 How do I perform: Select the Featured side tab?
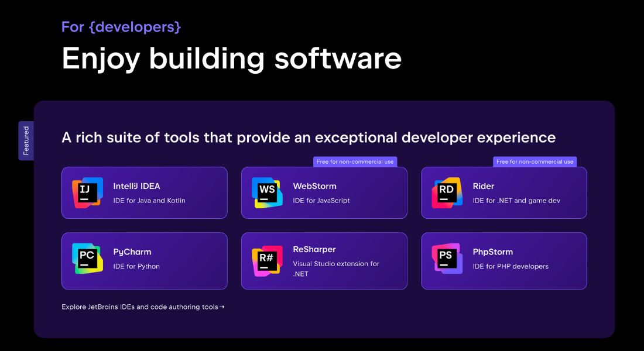pyautogui.click(x=26, y=141)
